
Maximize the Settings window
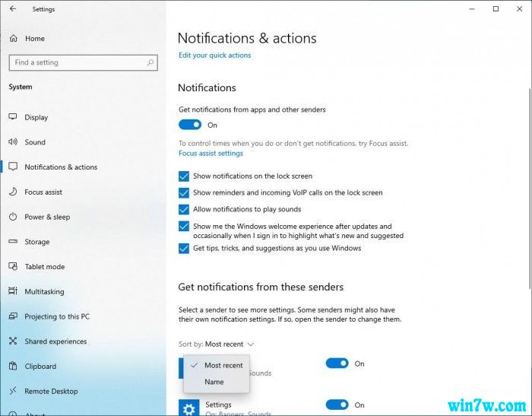[496, 9]
